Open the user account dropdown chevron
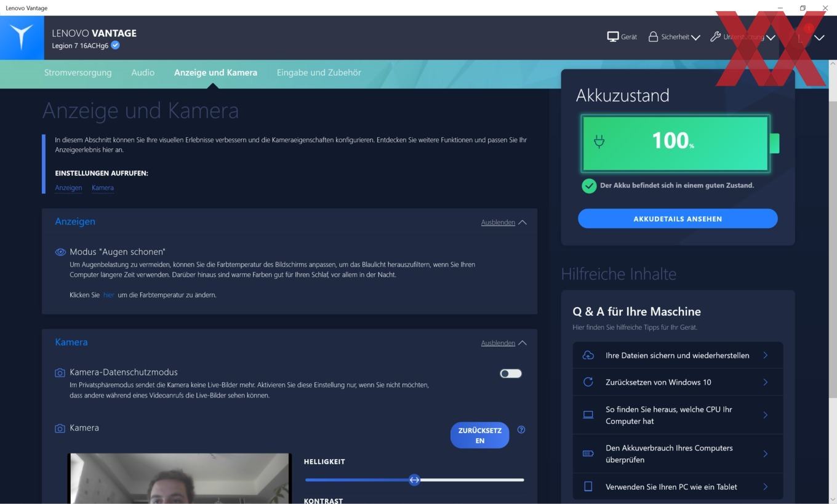The width and height of the screenshot is (837, 504). click(819, 38)
